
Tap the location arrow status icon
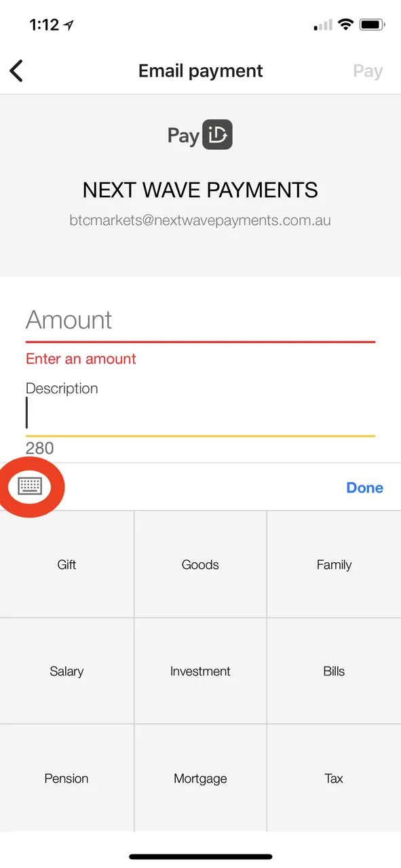click(69, 25)
